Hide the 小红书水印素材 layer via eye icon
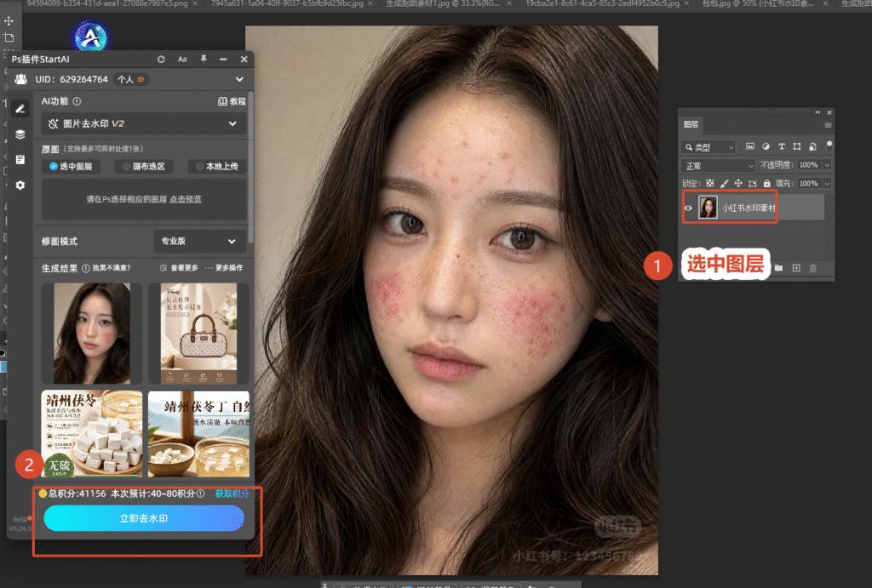Image resolution: width=872 pixels, height=588 pixels. click(x=688, y=208)
